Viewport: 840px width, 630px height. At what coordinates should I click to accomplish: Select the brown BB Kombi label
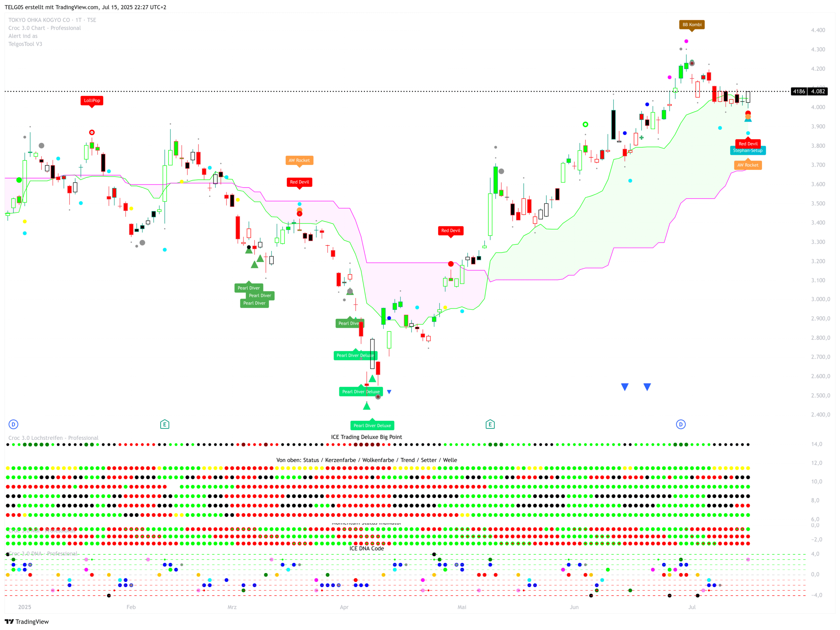pos(691,25)
